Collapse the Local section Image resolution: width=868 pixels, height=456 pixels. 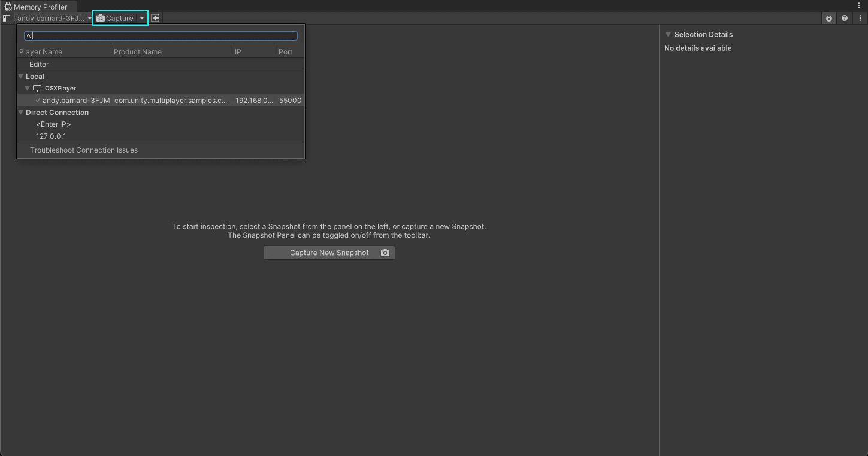click(x=21, y=76)
